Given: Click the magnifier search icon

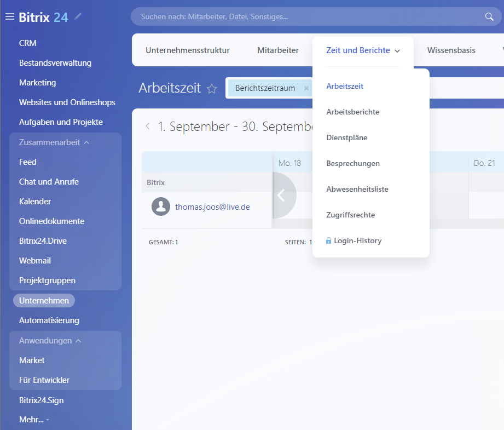Looking at the screenshot, I should point(489,17).
